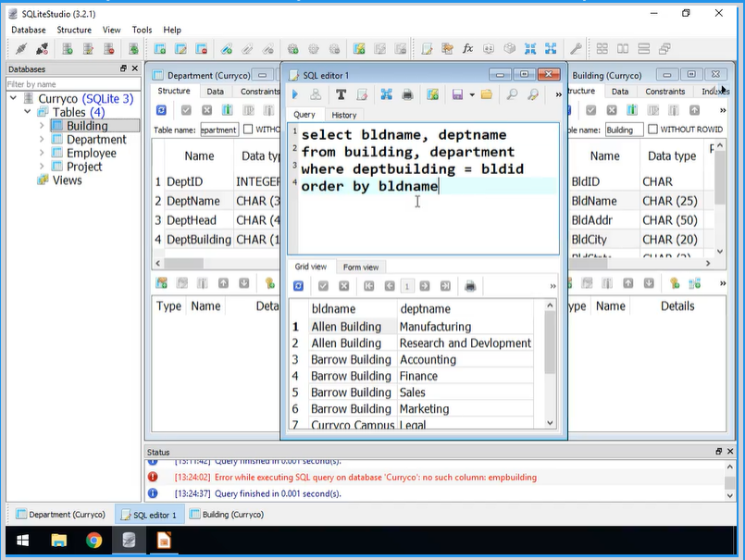Launch Google Chrome from the taskbar
745x560 pixels.
coord(93,540)
